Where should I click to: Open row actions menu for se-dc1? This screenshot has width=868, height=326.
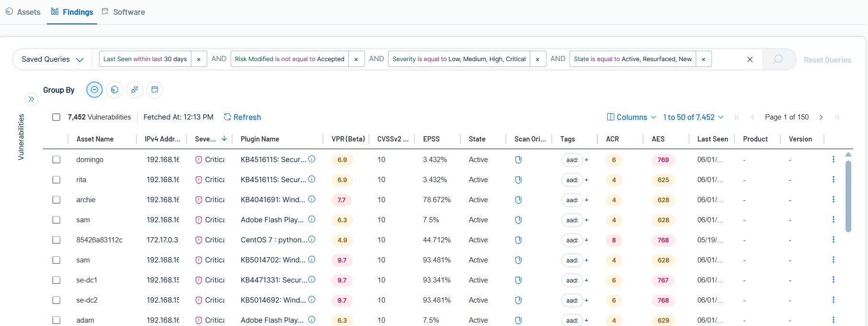coord(834,280)
